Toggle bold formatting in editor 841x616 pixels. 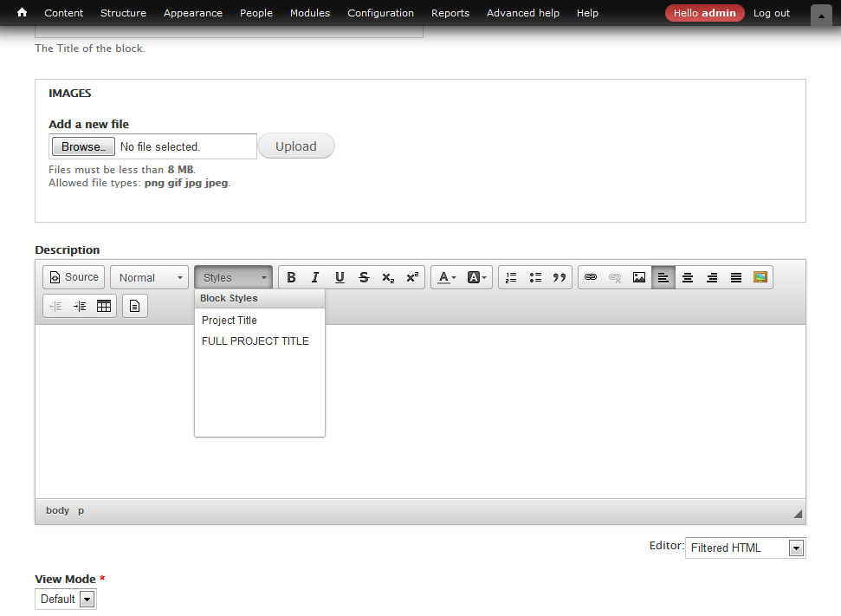291,277
